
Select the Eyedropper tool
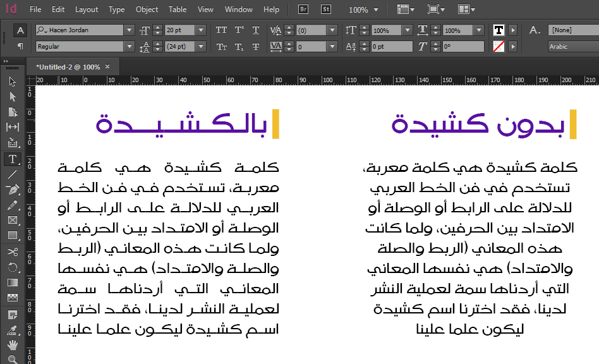coord(12,330)
